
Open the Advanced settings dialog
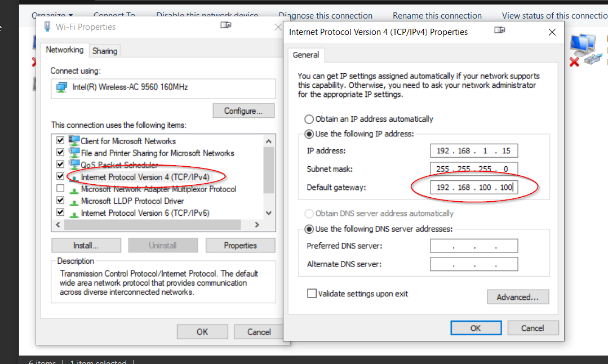click(518, 297)
